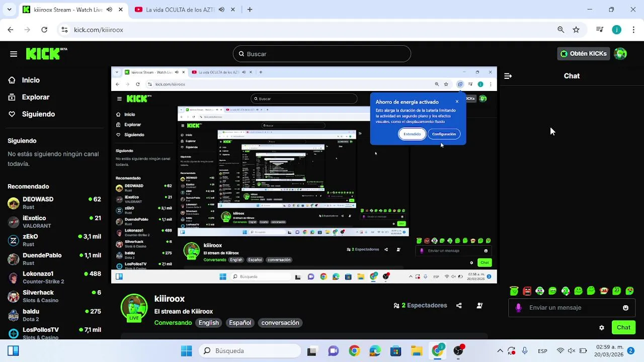View site information icon left of URL

64,30
